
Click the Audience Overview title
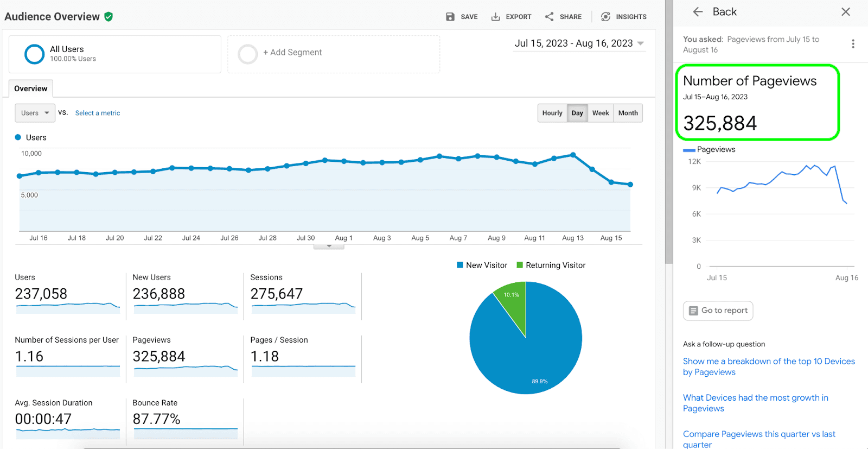[x=52, y=17]
